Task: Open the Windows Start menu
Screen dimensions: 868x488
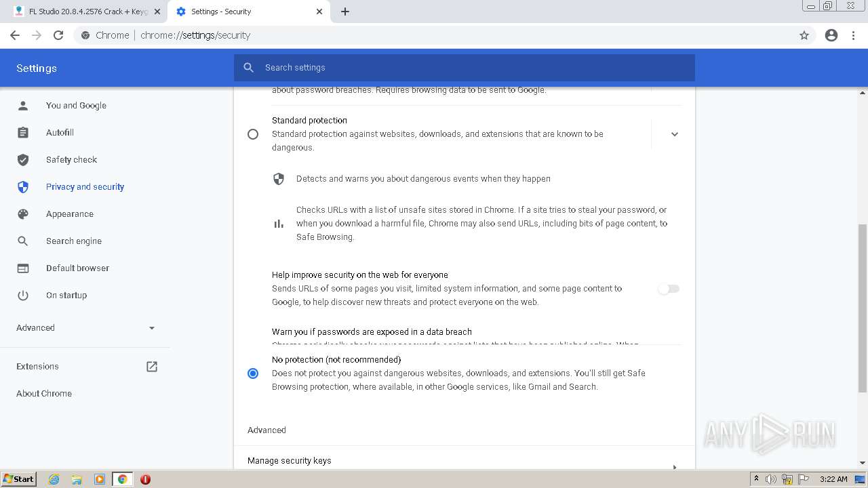Action: [x=19, y=479]
